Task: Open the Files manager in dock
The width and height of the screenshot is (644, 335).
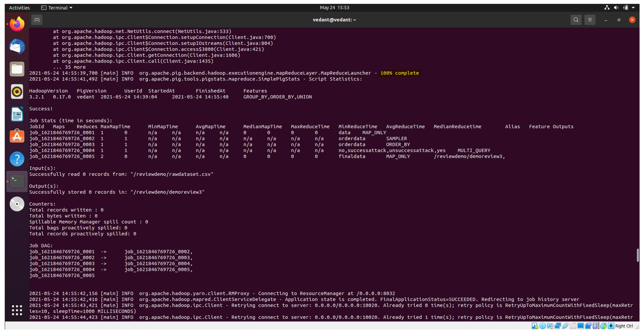Action: coord(17,69)
